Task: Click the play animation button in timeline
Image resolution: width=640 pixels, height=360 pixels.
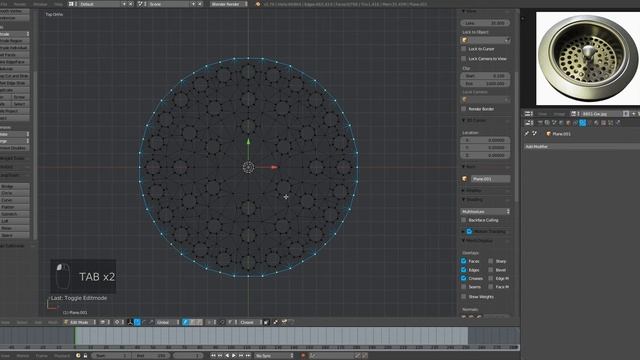Action: point(234,356)
